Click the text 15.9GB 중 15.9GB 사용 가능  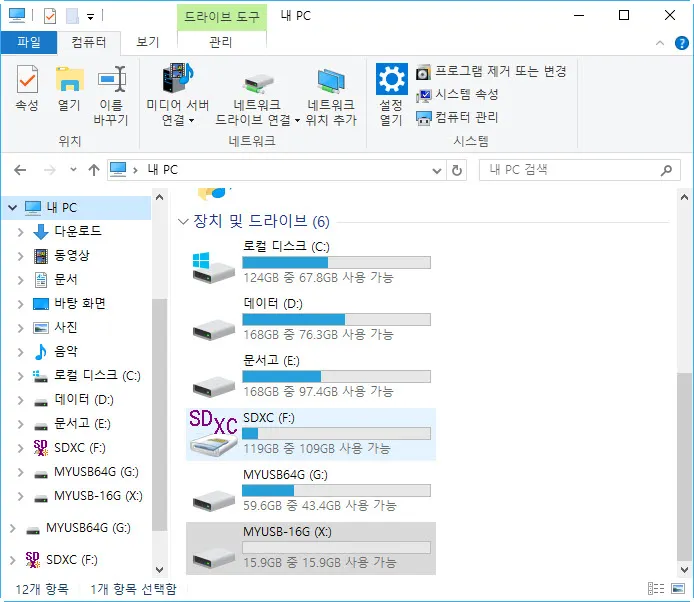click(320, 563)
